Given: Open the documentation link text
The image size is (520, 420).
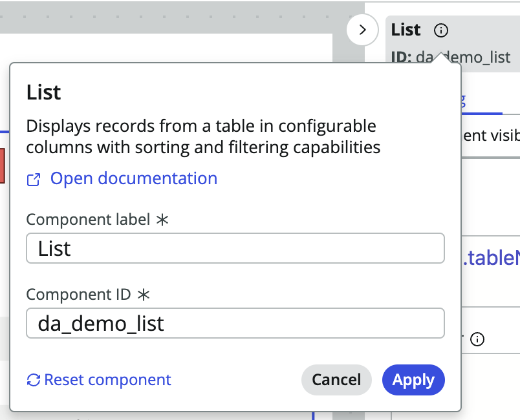Looking at the screenshot, I should tap(133, 178).
